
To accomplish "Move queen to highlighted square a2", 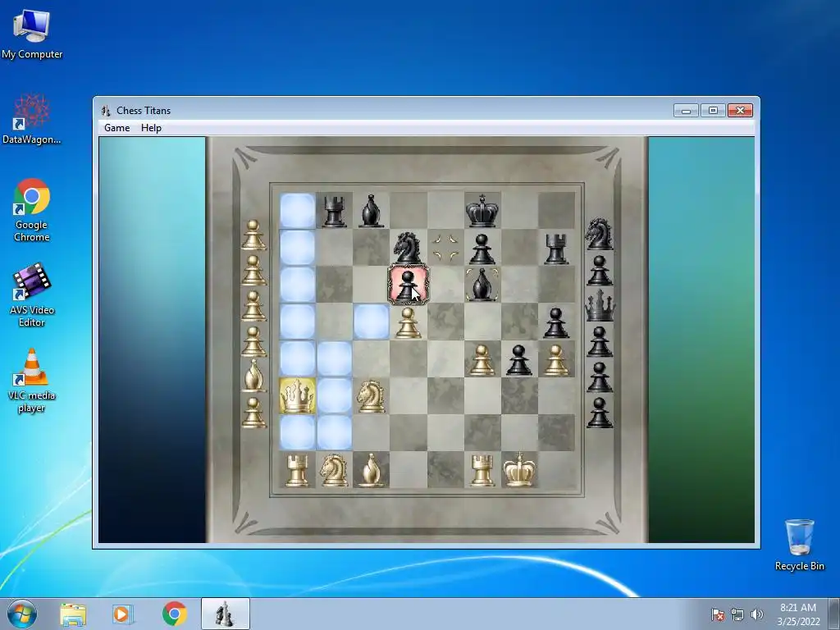I will pos(297,432).
